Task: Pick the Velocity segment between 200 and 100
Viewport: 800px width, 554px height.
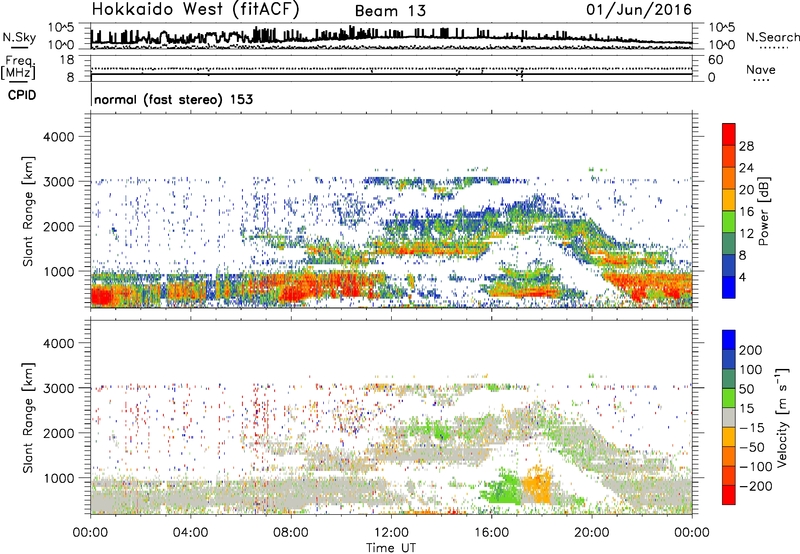Action: [x=729, y=360]
